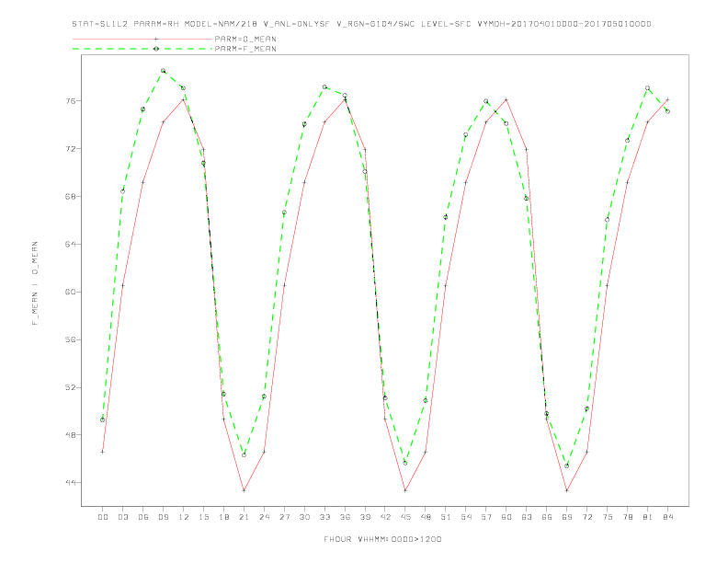Click the y-axis tick label 68
Screen dimensions: 728x563
(x=71, y=197)
